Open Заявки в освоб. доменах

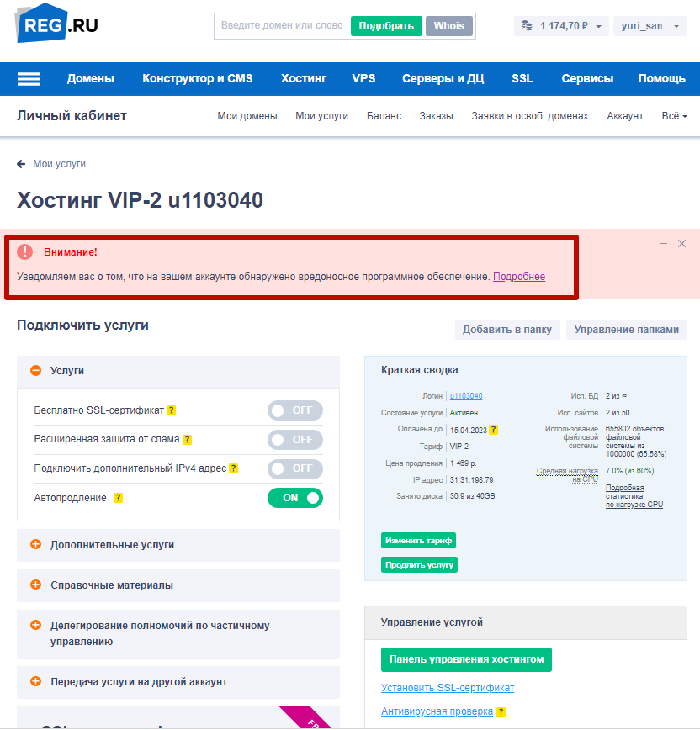530,116
